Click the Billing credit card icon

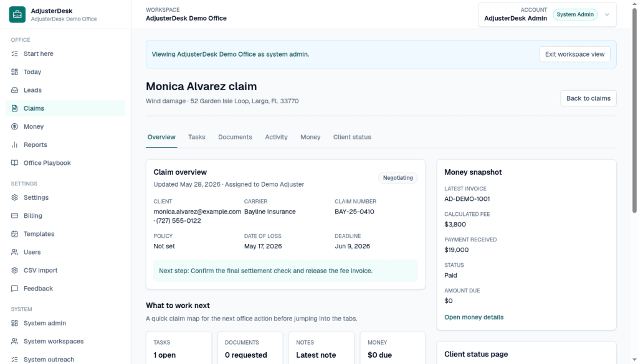tap(15, 216)
